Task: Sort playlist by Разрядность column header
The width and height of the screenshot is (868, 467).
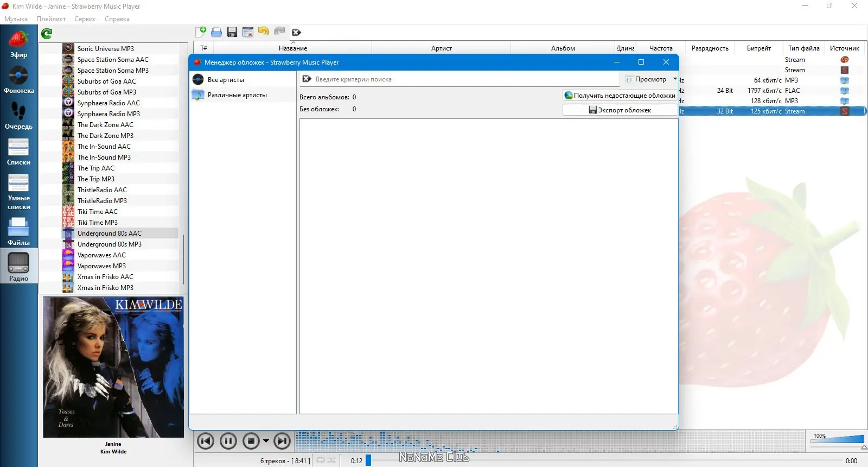Action: (710, 48)
